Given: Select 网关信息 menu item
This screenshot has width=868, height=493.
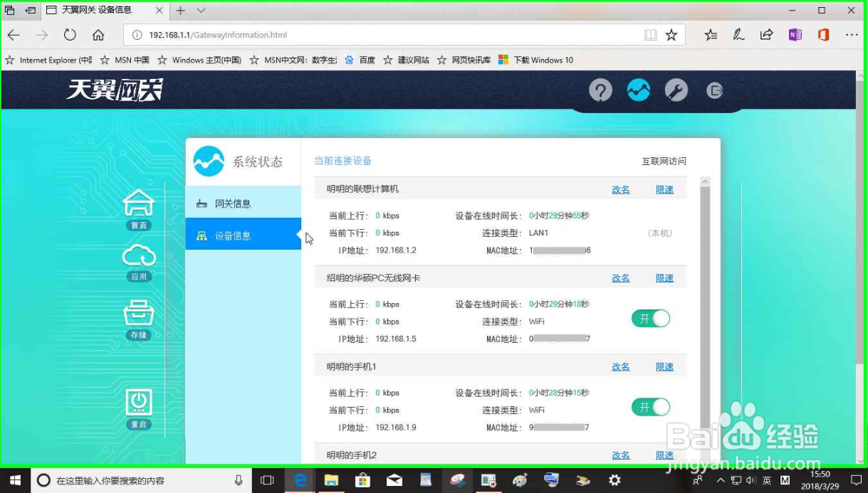Looking at the screenshot, I should pyautogui.click(x=243, y=204).
